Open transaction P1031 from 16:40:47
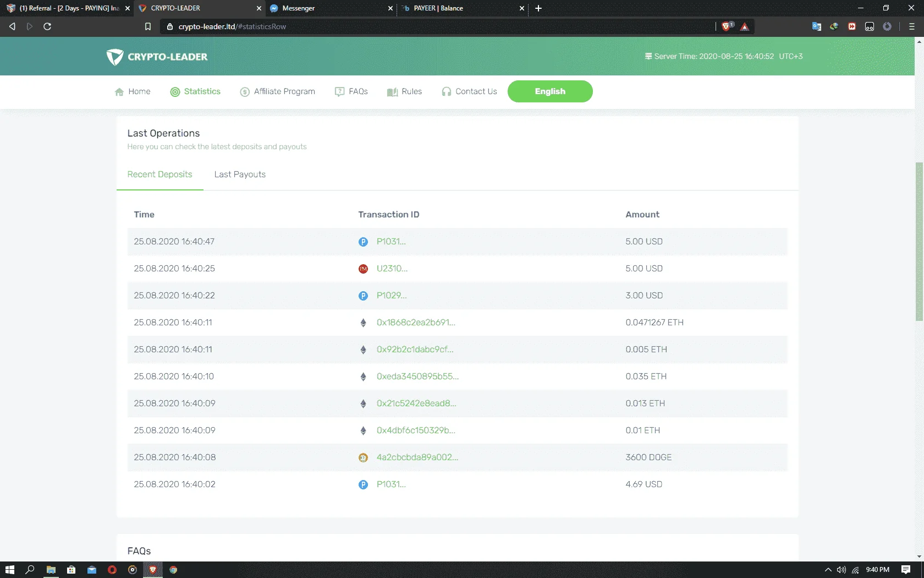 tap(391, 242)
